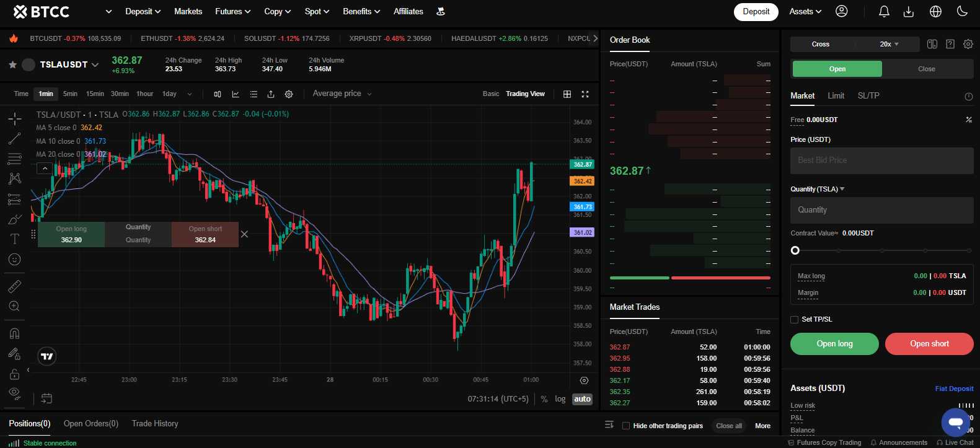This screenshot has height=448, width=980.
Task: Expand more time intervals chevron
Action: point(189,94)
